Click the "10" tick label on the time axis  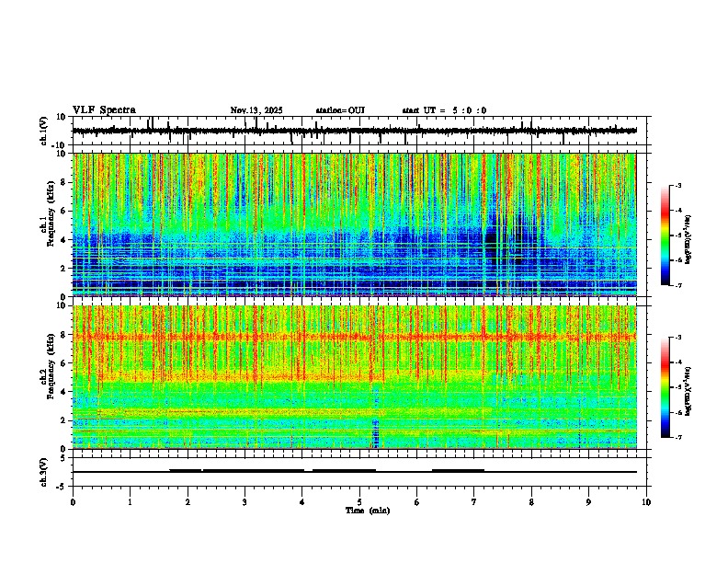pos(646,502)
